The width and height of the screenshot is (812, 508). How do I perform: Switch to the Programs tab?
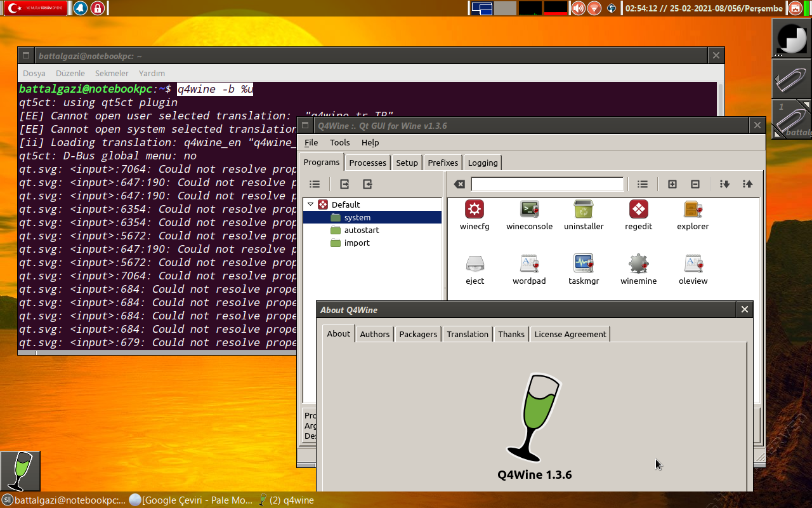pyautogui.click(x=322, y=162)
